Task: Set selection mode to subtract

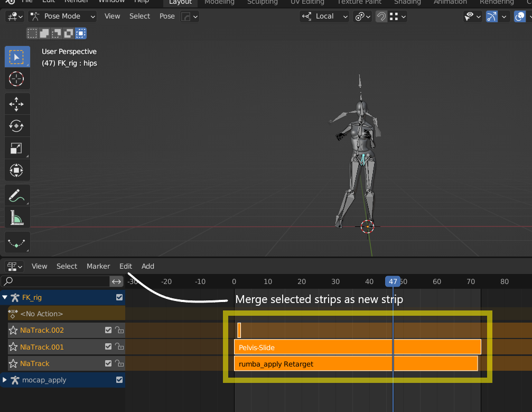Action: 57,33
